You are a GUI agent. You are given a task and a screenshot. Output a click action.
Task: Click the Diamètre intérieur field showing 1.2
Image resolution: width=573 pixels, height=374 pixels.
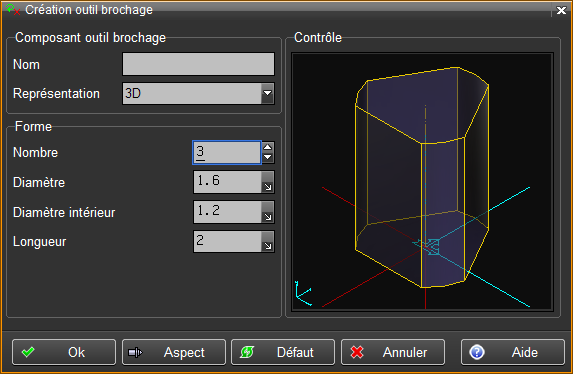(x=227, y=212)
